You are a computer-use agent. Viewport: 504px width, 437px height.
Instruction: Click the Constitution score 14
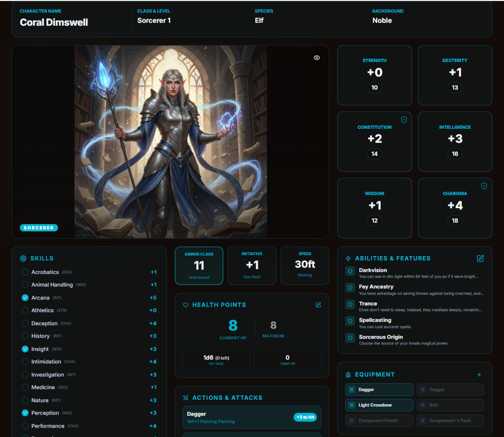[x=374, y=154]
